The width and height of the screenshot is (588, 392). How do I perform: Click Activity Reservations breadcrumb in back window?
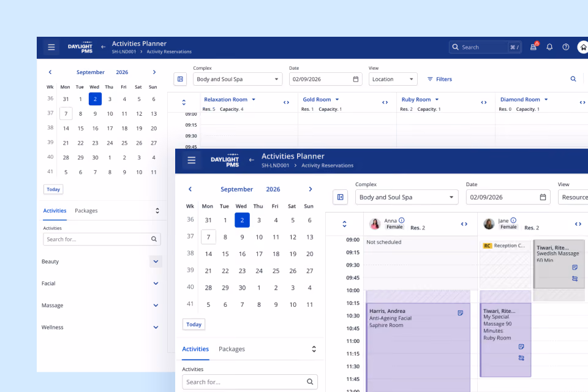(x=169, y=52)
